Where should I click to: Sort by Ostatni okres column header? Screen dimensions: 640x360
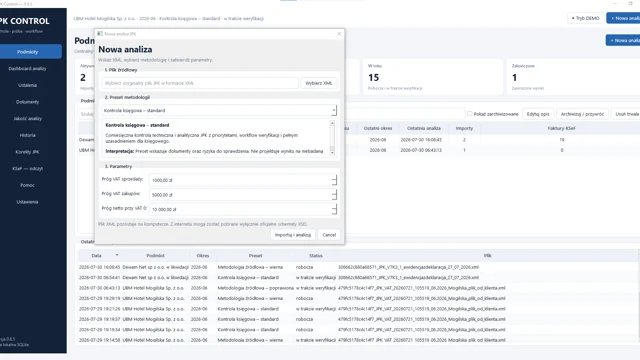378,128
